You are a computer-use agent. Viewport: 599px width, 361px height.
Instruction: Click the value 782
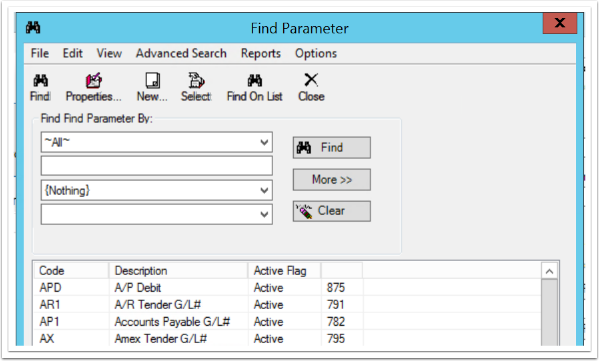[336, 322]
